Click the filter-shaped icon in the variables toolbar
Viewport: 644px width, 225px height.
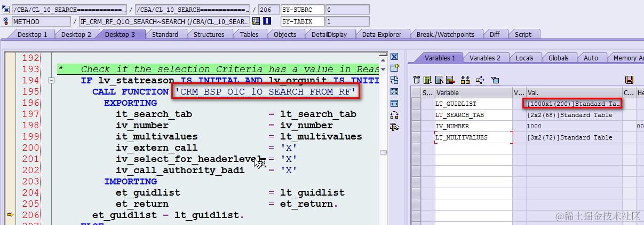(495, 80)
